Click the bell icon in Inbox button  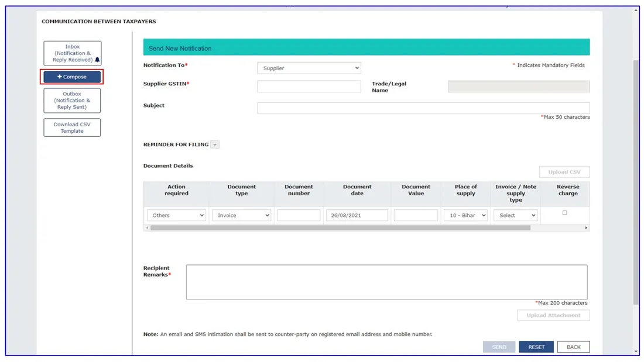[x=97, y=60]
